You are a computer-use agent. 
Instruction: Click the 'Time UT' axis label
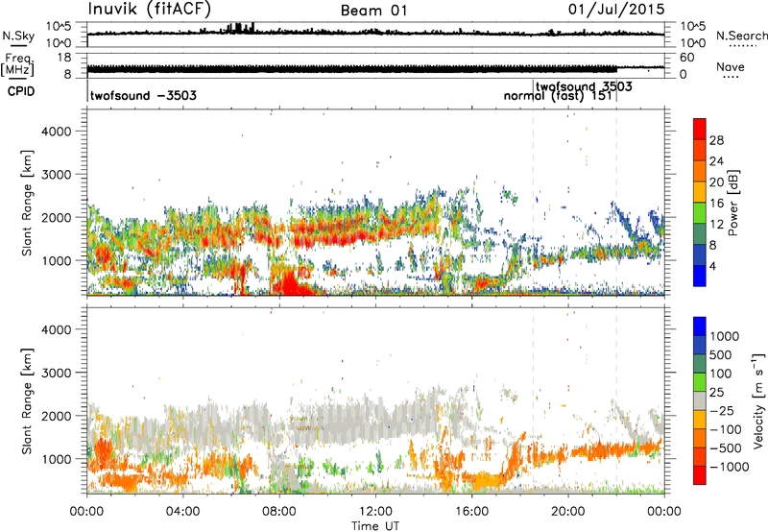375,526
